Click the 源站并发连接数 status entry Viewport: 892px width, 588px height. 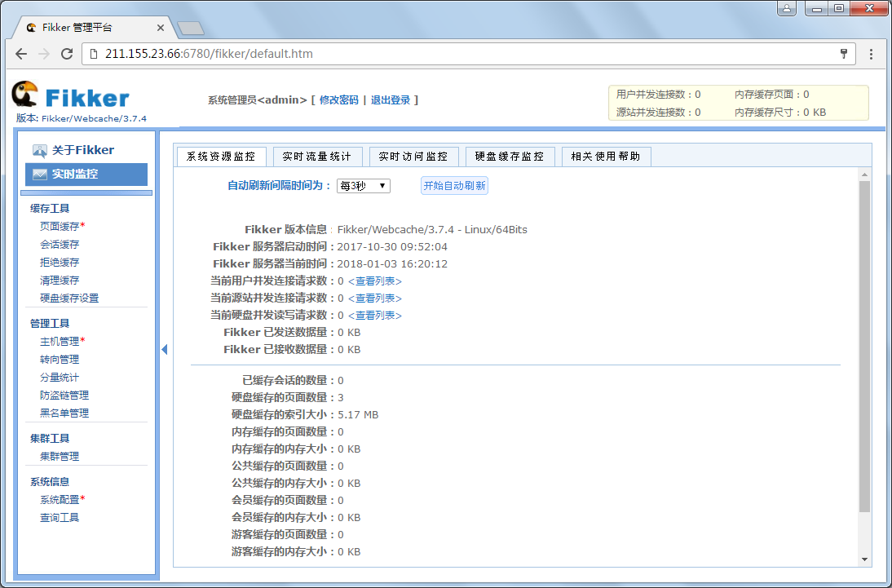(658, 112)
